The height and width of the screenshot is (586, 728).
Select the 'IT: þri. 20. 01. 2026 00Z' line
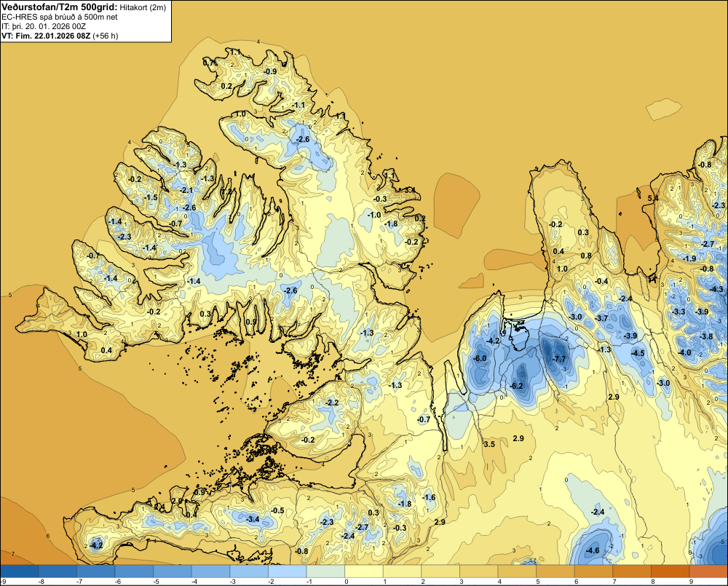44,26
